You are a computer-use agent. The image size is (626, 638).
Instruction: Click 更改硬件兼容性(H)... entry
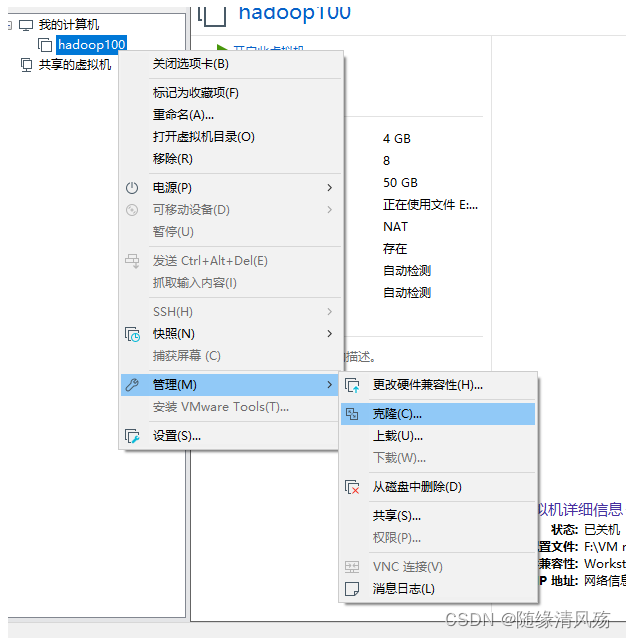pos(438,385)
